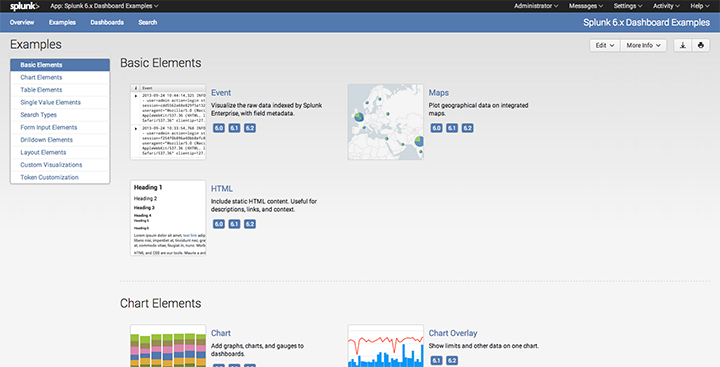The width and height of the screenshot is (720, 367).
Task: Expand the Messages dropdown
Action: [x=586, y=6]
